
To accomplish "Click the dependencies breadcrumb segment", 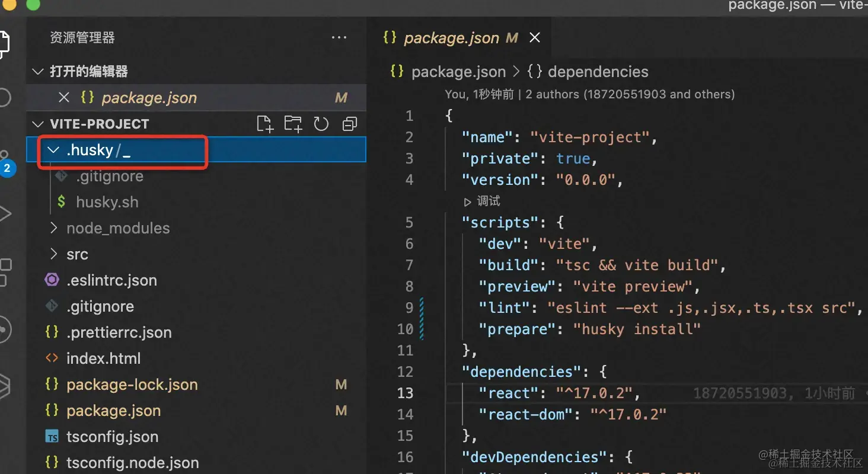I will [x=598, y=72].
